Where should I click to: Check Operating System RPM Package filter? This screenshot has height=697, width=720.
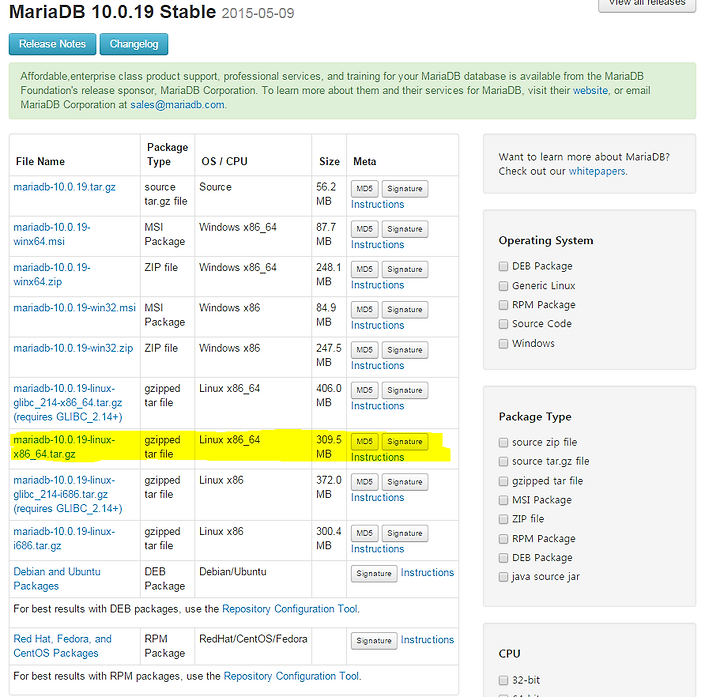[x=503, y=305]
